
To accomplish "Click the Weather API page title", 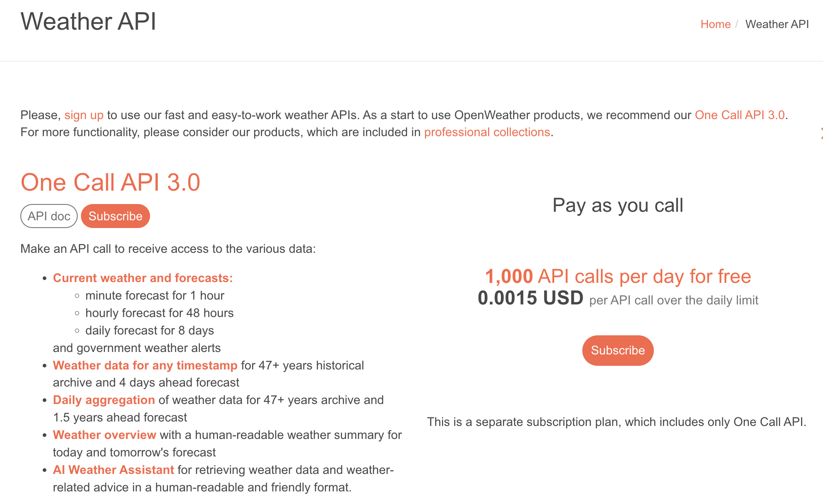I will (x=88, y=21).
